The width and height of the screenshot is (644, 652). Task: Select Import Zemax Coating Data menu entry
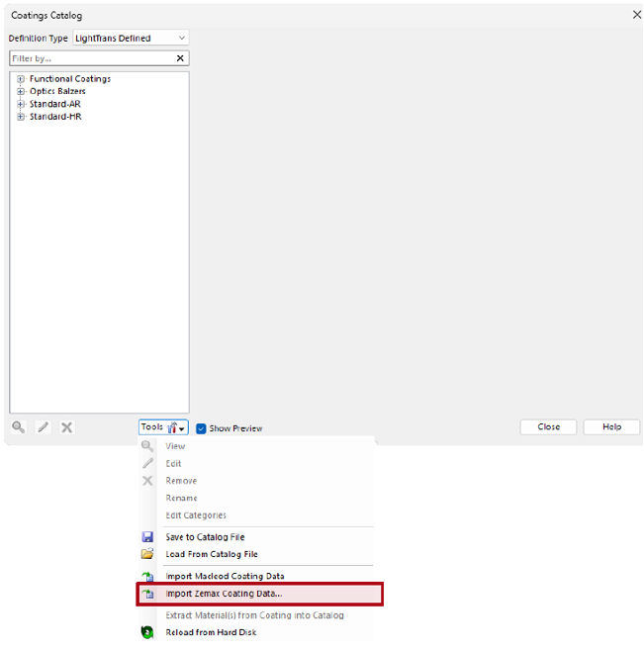224,595
